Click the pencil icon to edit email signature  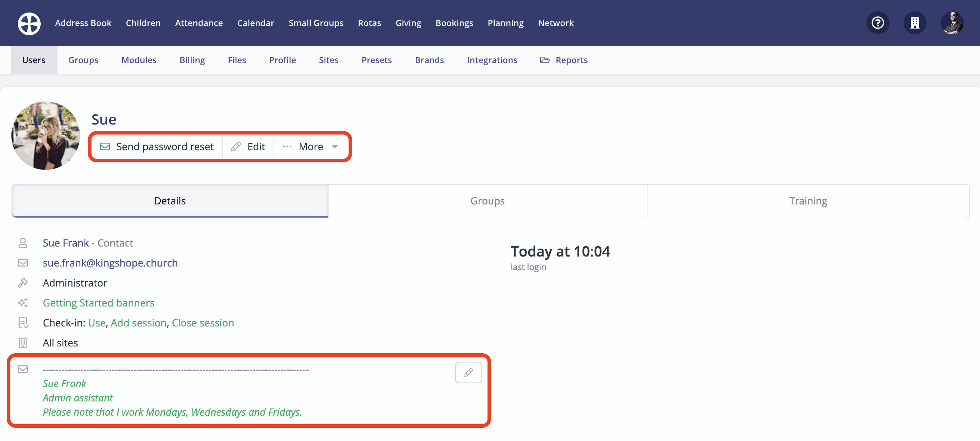(x=468, y=372)
